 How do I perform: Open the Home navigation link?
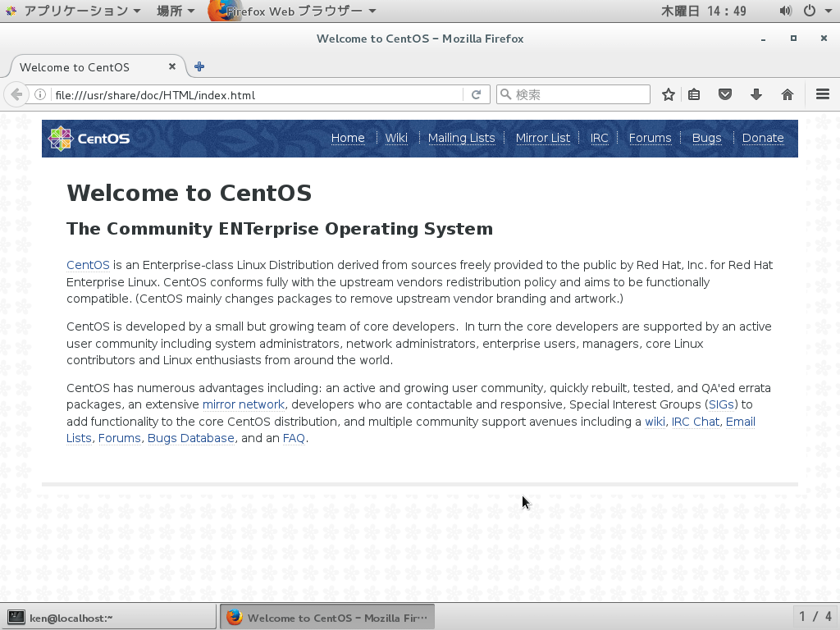click(x=348, y=138)
